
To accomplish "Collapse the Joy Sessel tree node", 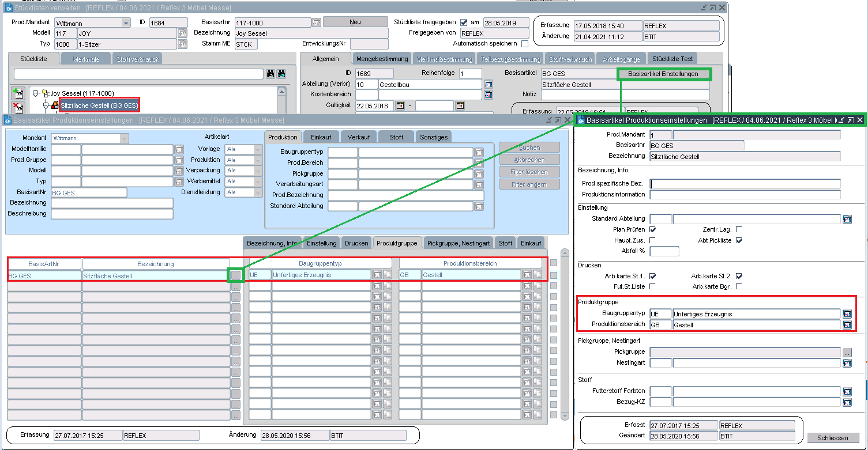I will [36, 93].
